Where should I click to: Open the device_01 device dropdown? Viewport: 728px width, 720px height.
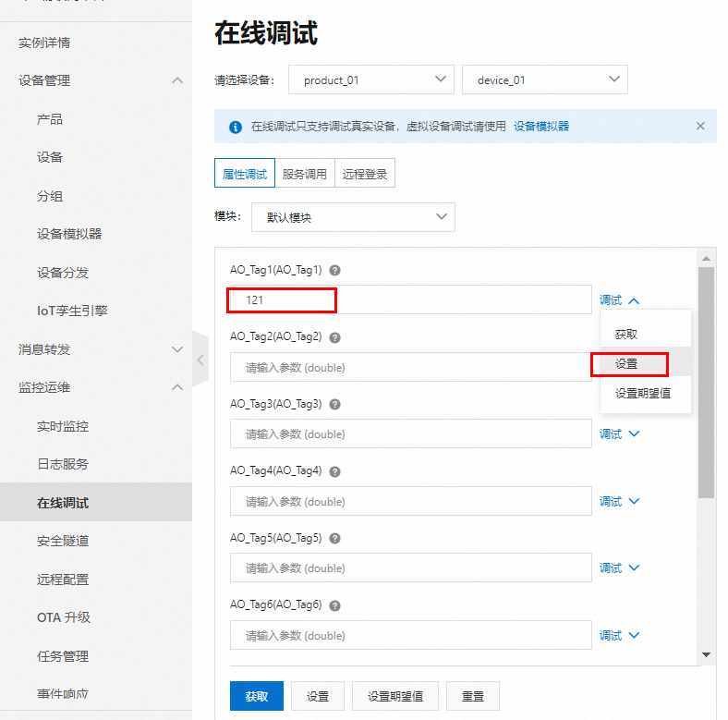click(x=544, y=80)
